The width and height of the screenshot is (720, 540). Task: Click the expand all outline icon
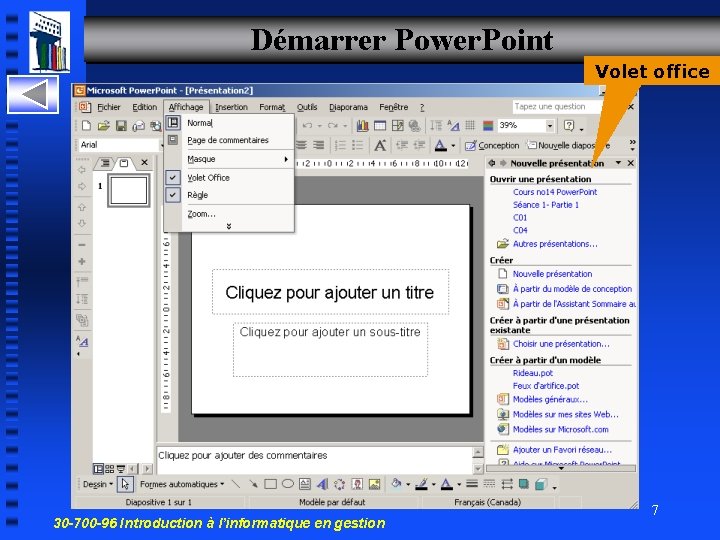82,299
